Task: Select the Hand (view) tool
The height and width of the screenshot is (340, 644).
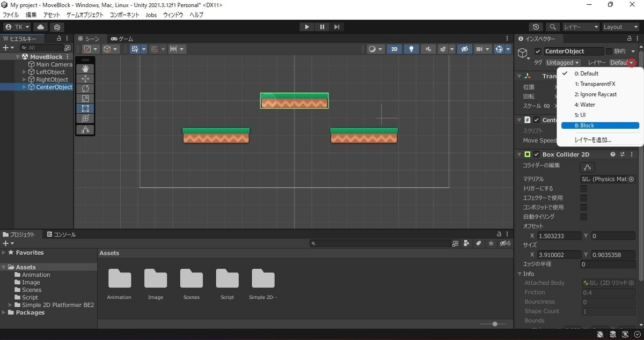Action: point(85,69)
